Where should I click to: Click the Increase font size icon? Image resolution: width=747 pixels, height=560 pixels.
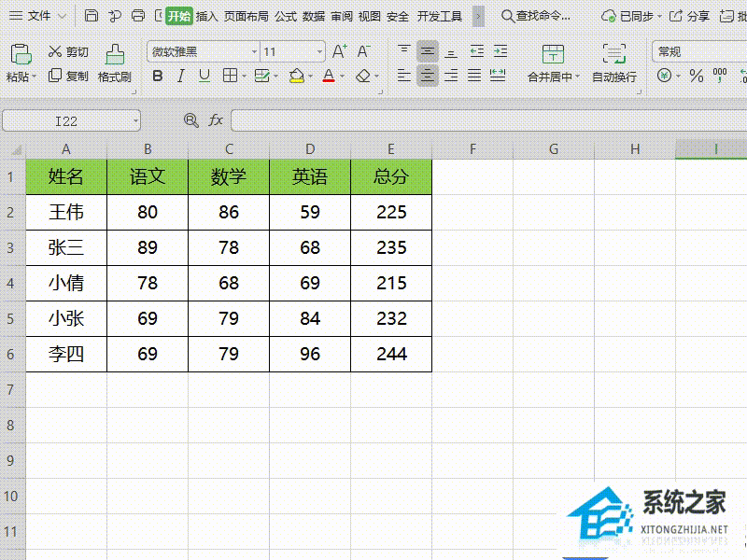click(x=340, y=51)
